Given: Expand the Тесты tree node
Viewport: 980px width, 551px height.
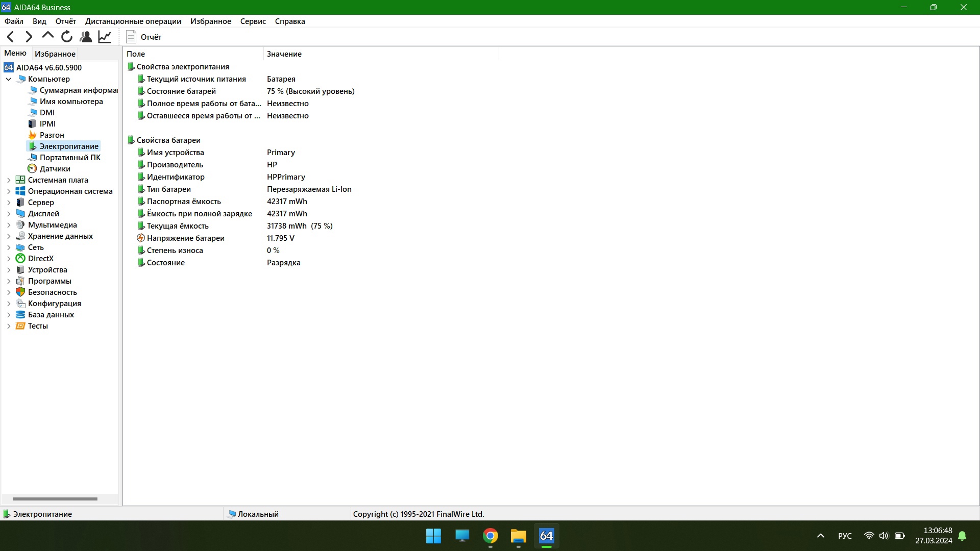Looking at the screenshot, I should pyautogui.click(x=9, y=326).
